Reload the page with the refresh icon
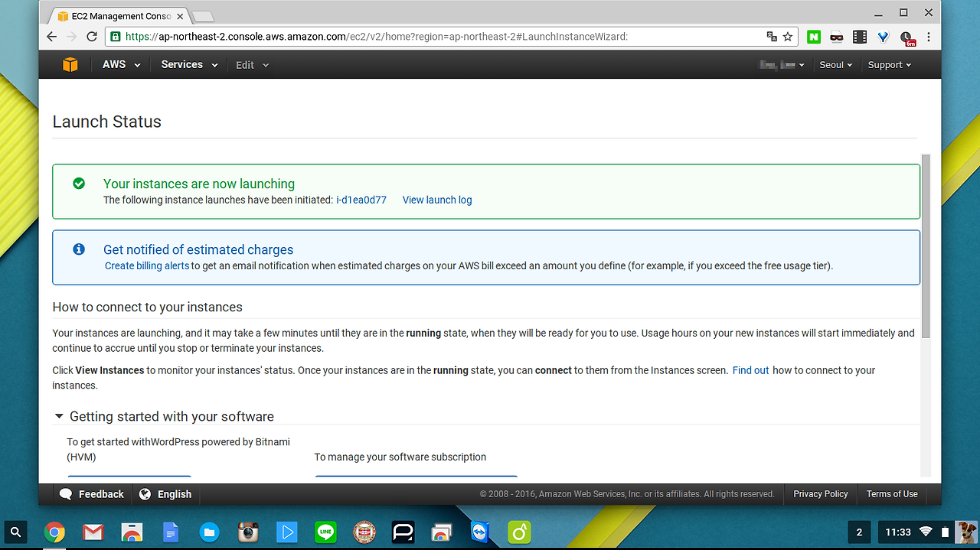Screen dimensions: 980x550 [92, 37]
